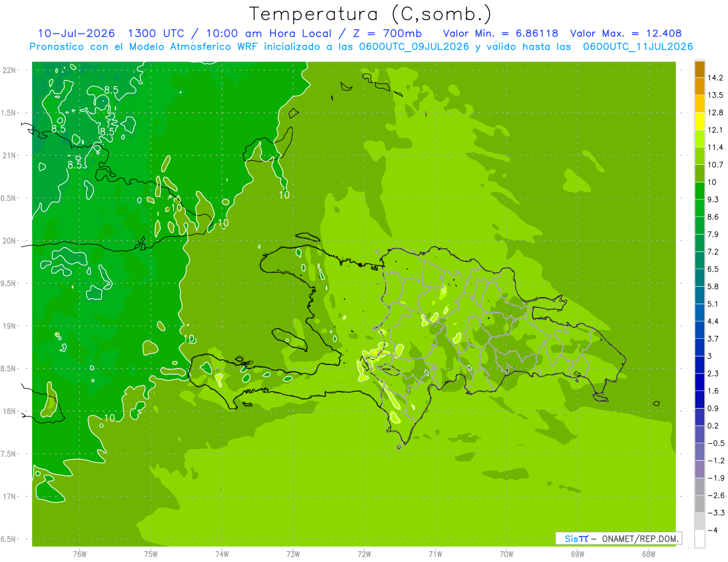Click the yellow color bar segment between 12.1 and 12.8
Image resolution: width=728 pixels, height=562 pixels.
pyautogui.click(x=699, y=121)
